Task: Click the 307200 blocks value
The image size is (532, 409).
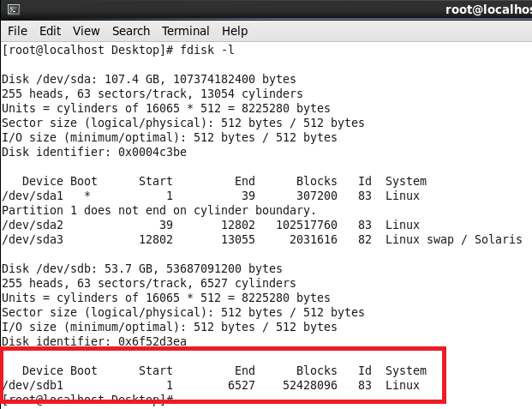Action: [x=317, y=195]
